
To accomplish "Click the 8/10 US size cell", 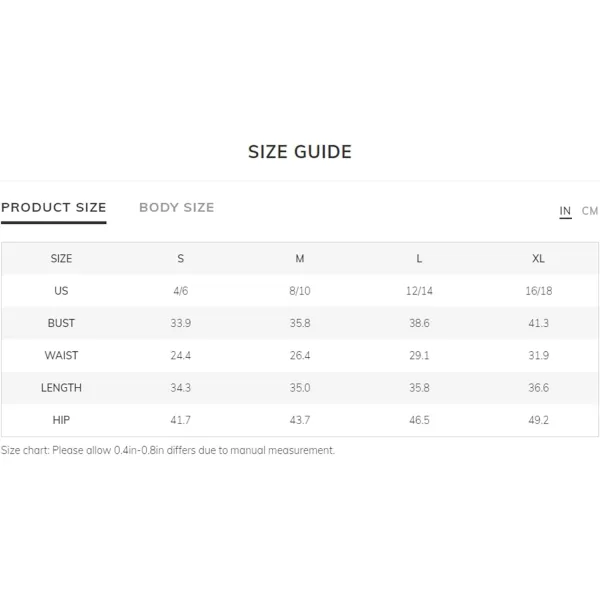I will (300, 291).
